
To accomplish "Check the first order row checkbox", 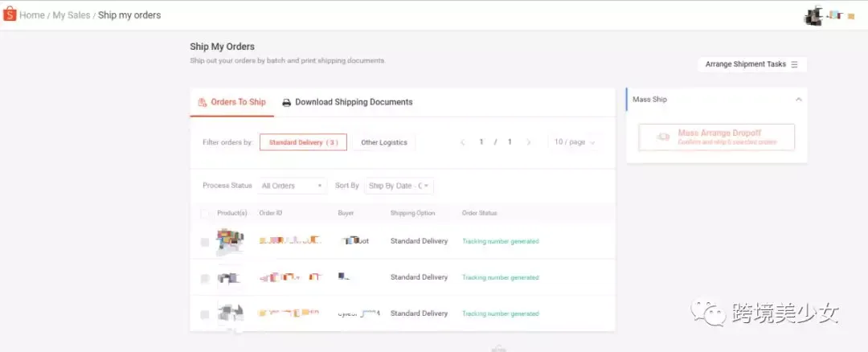I will 205,243.
